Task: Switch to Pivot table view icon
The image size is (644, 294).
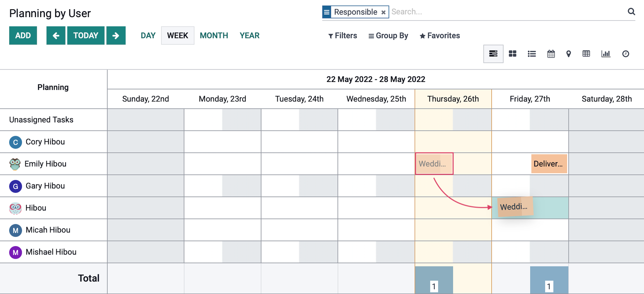Action: tap(586, 54)
